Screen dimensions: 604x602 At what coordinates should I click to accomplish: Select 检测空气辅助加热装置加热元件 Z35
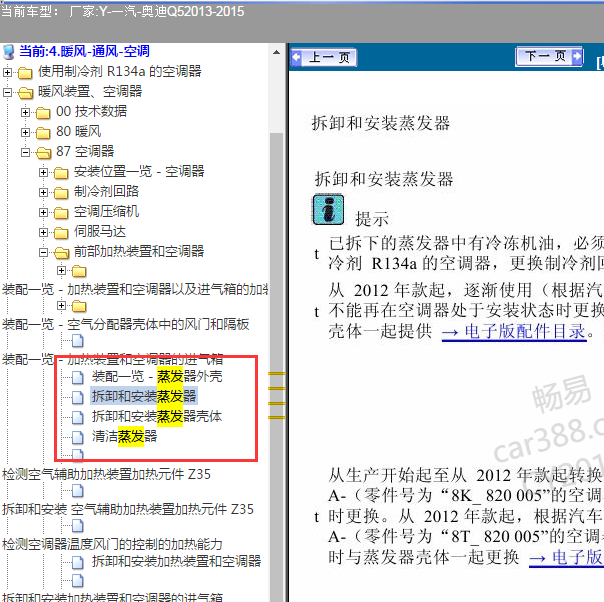pos(106,474)
